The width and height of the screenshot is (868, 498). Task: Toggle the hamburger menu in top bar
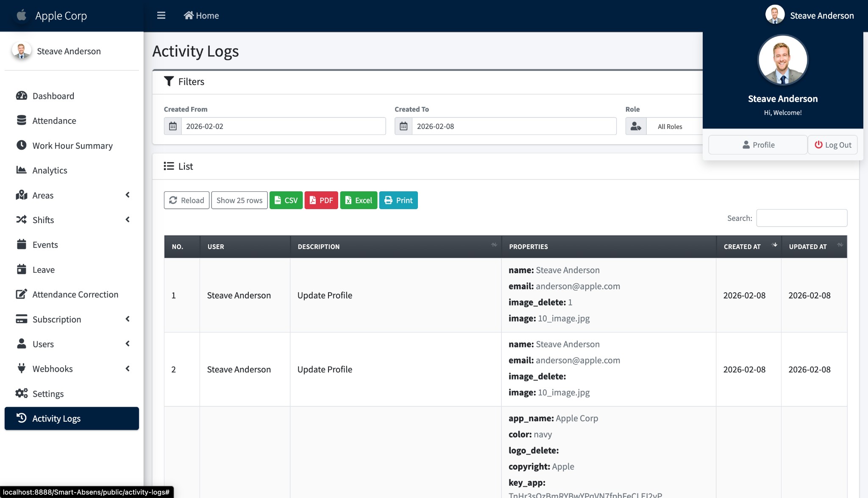(161, 15)
